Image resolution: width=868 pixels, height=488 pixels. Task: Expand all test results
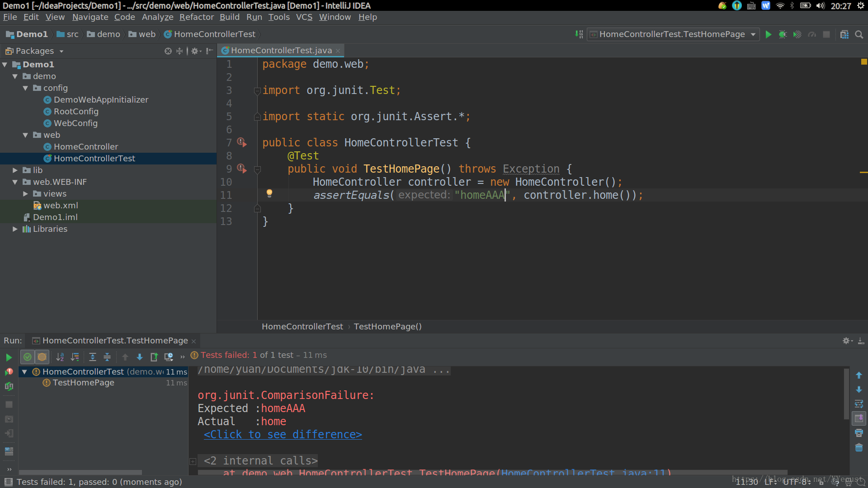pyautogui.click(x=92, y=357)
